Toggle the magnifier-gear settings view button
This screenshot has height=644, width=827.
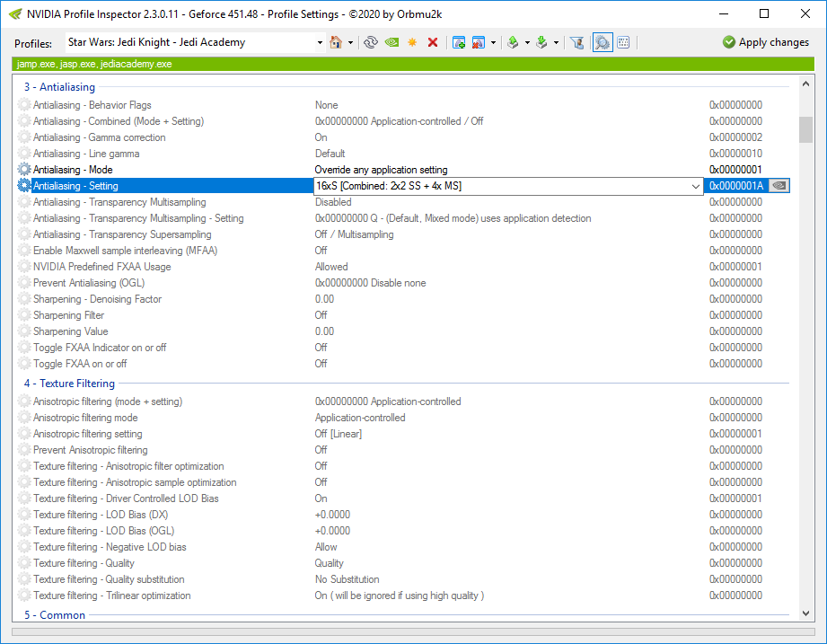click(x=603, y=42)
